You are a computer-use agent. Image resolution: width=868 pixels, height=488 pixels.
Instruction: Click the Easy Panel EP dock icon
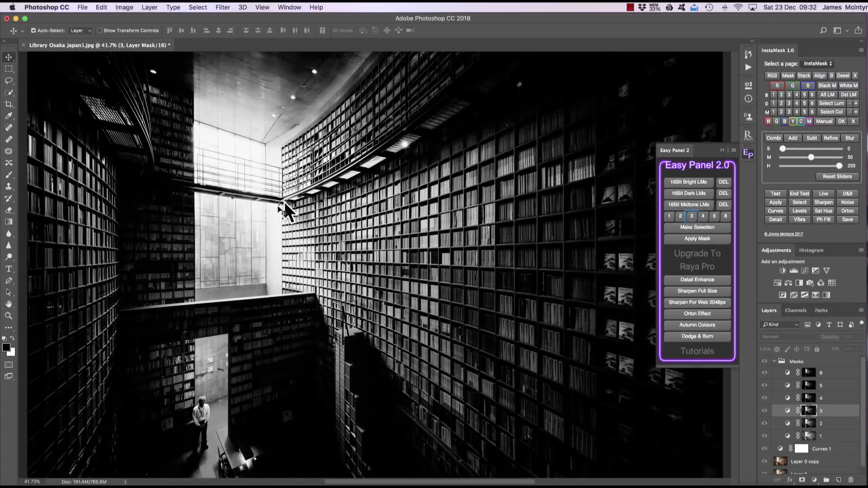tap(748, 155)
